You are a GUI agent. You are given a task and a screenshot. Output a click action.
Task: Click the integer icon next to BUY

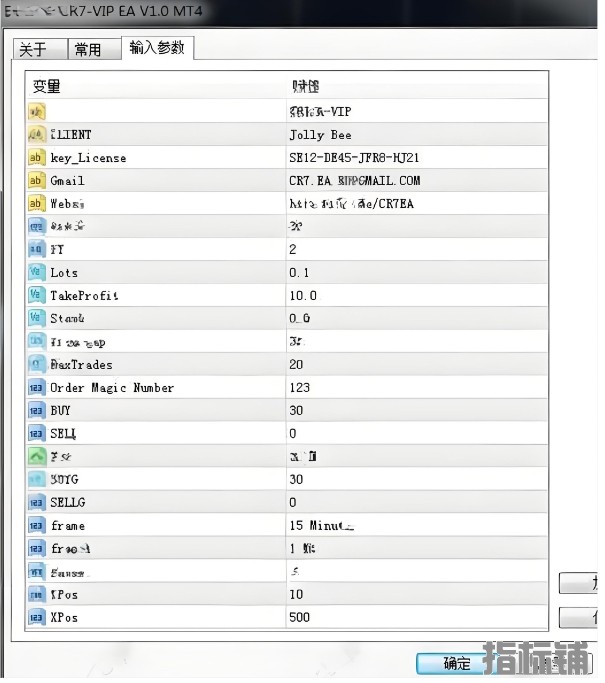tap(36, 411)
